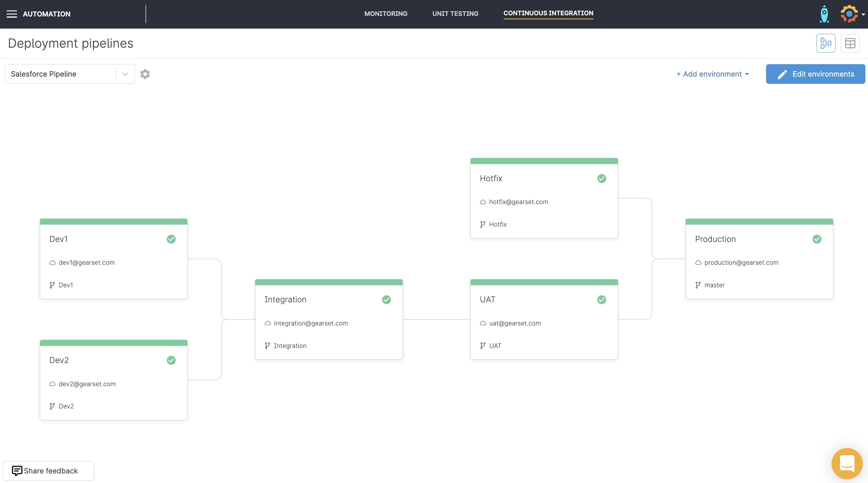Open the chat support widget

pos(847,463)
